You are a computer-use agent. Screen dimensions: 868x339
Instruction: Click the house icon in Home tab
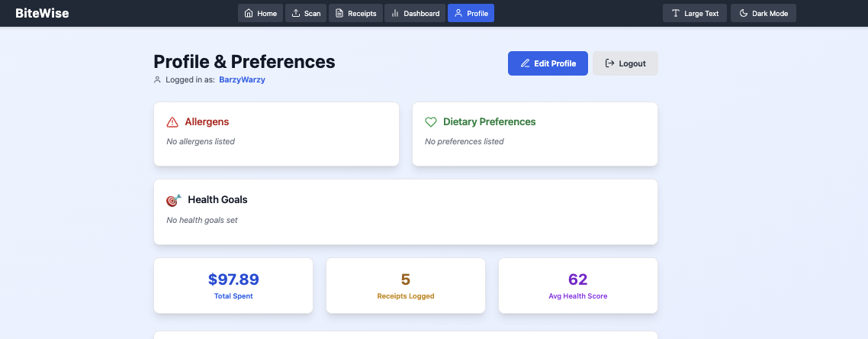coord(249,13)
